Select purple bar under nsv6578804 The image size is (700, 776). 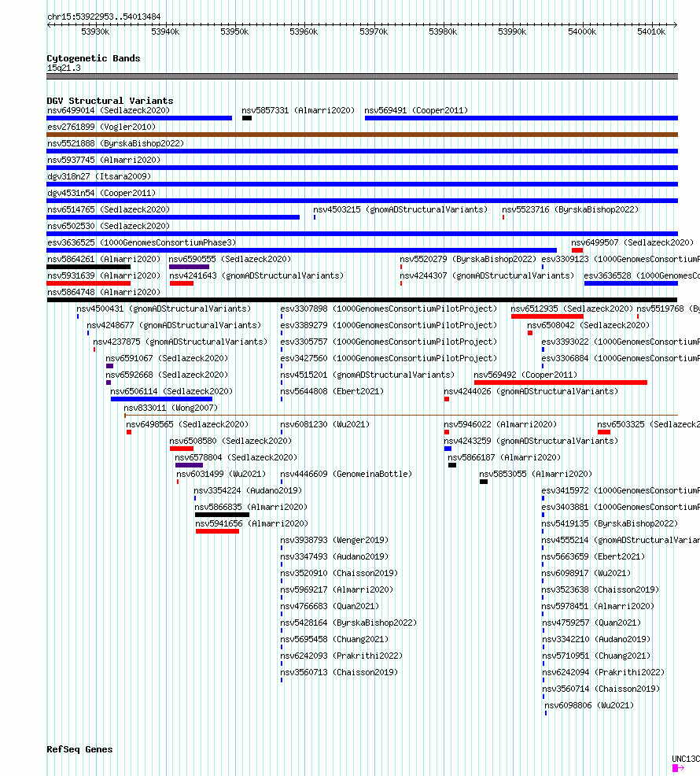(x=189, y=464)
